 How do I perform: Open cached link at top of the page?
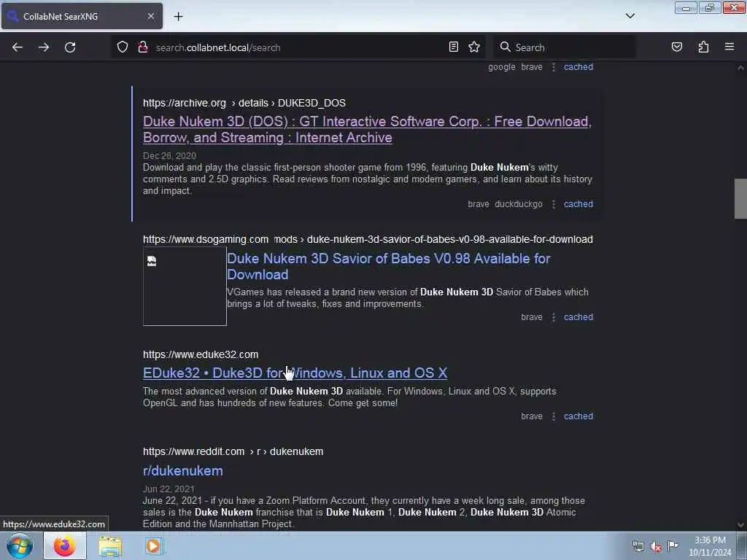click(x=578, y=67)
